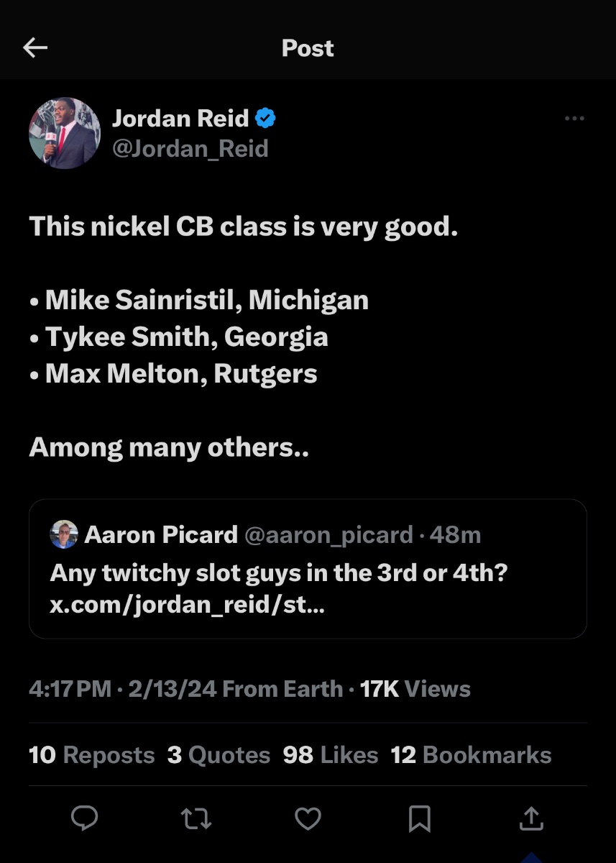Screen dimensions: 616x863
Task: Open Aaron Picard's small avatar
Action: 63,534
